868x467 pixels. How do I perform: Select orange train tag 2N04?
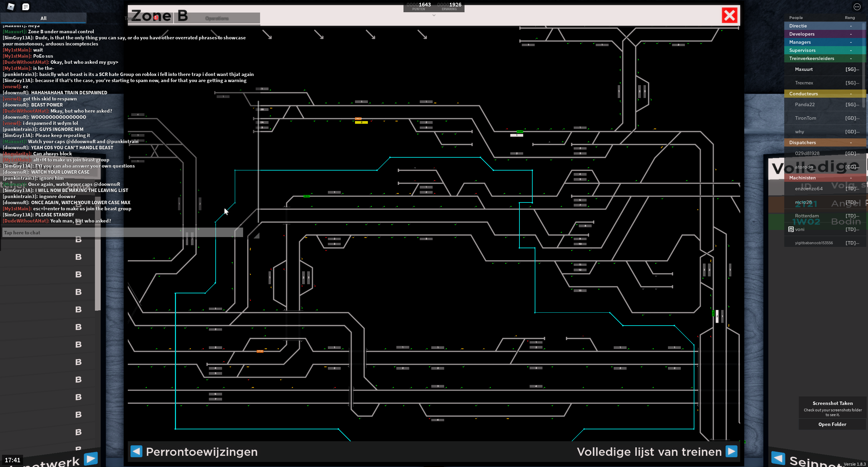[358, 119]
